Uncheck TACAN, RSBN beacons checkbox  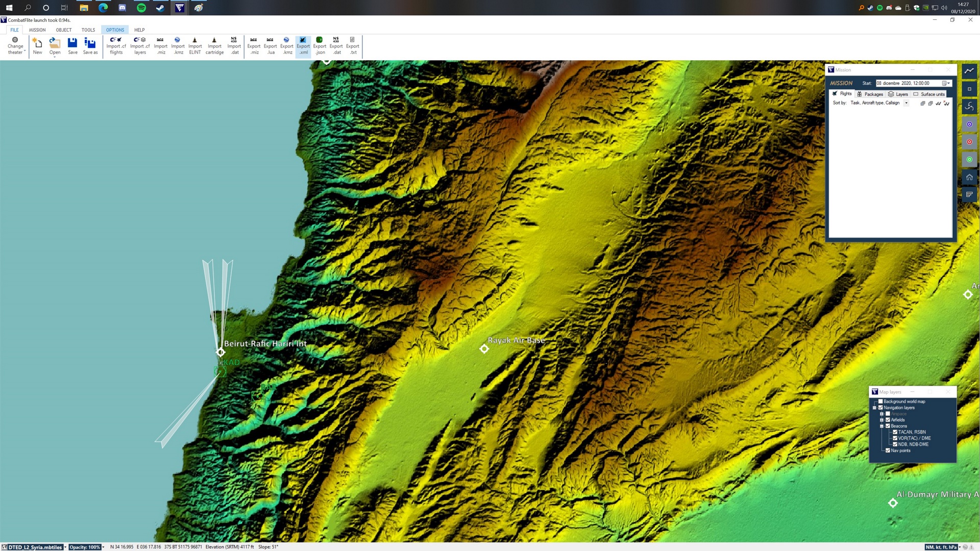[895, 432]
